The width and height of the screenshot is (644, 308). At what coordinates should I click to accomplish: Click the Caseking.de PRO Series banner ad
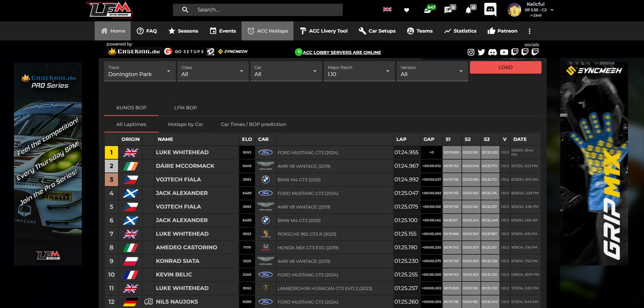(x=49, y=164)
